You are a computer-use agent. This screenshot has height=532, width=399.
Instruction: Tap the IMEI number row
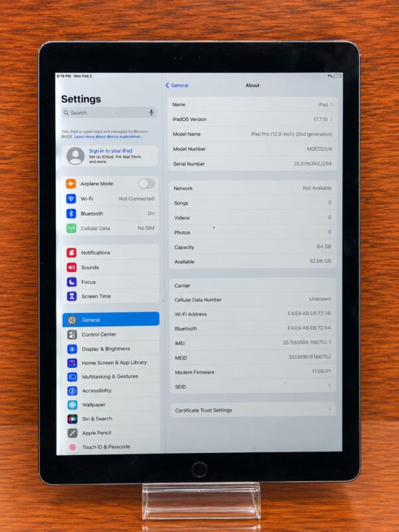pos(253,343)
